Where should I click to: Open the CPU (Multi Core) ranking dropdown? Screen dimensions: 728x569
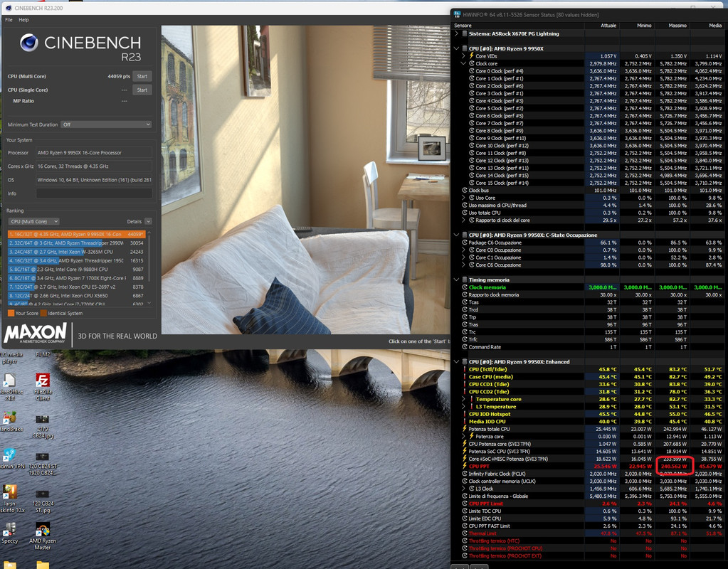click(34, 221)
